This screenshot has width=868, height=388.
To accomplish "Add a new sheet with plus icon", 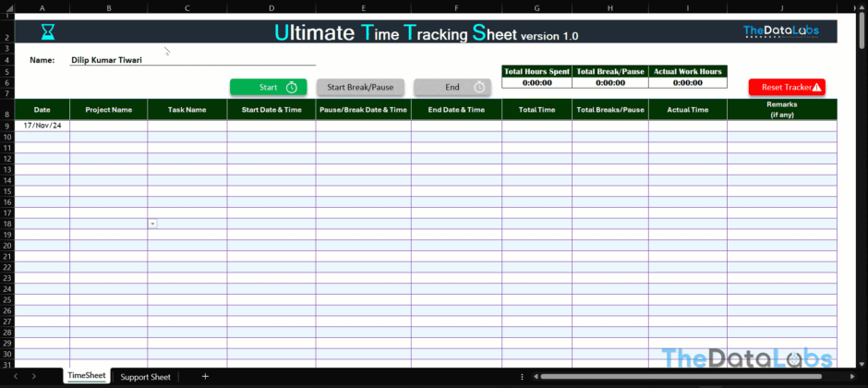I will pyautogui.click(x=205, y=376).
